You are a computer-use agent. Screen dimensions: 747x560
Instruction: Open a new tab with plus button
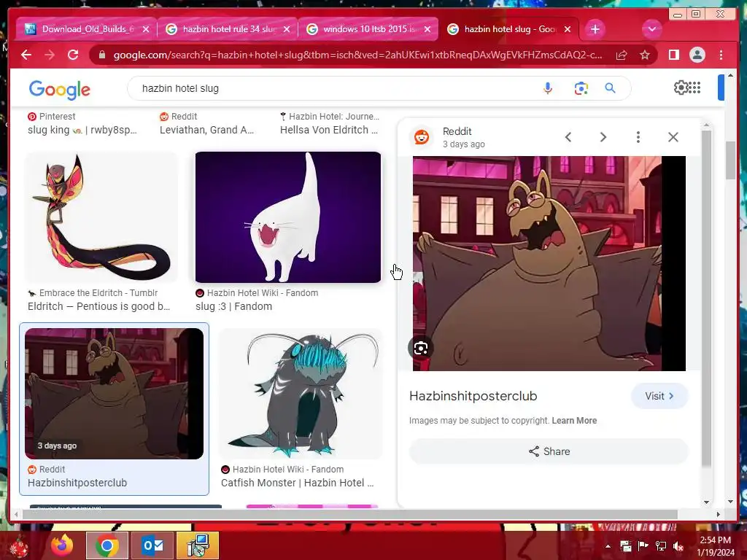tap(595, 29)
